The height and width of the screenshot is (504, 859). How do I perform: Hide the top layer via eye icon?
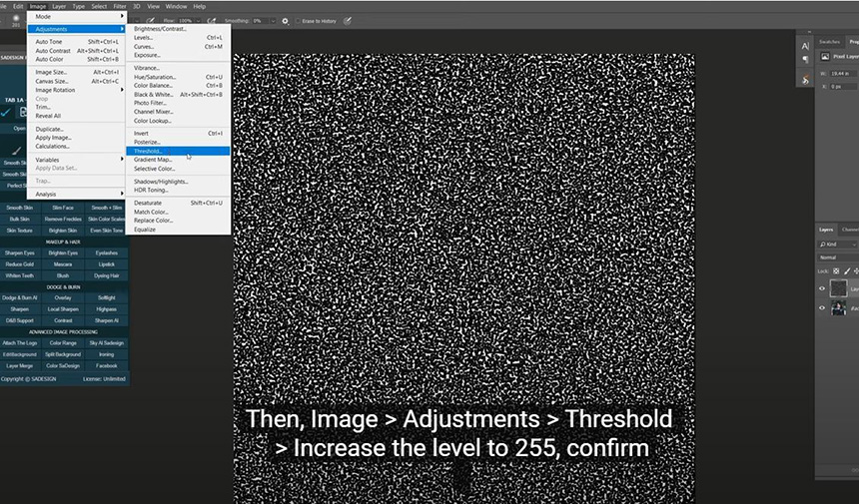click(822, 288)
